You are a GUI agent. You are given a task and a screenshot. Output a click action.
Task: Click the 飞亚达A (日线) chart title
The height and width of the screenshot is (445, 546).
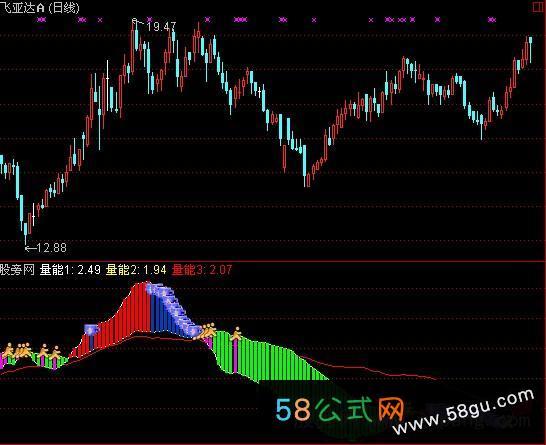[x=40, y=7]
